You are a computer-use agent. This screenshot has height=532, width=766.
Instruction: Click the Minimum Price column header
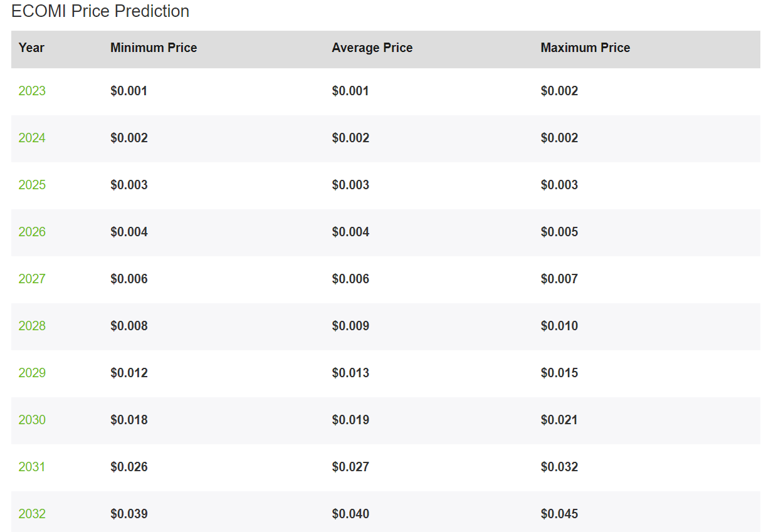point(154,48)
